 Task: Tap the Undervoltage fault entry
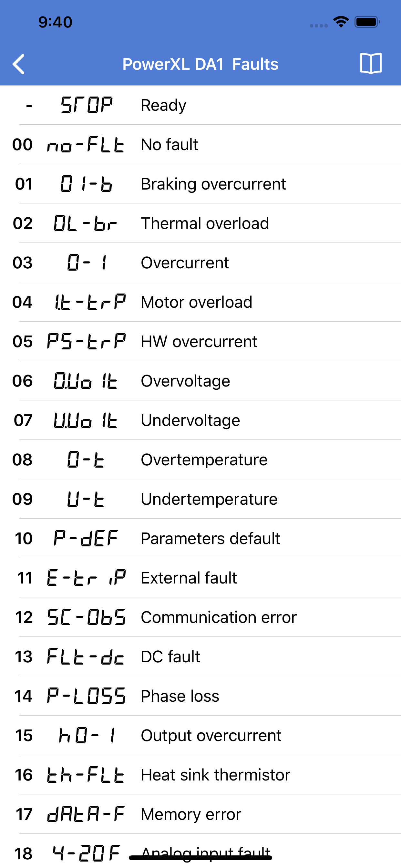[x=200, y=420]
